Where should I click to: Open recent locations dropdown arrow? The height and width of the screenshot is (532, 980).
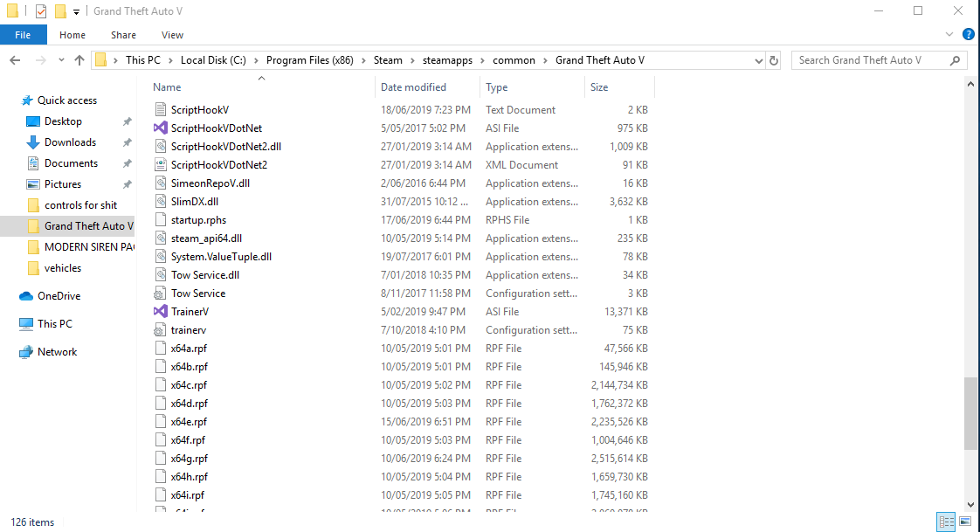point(61,60)
